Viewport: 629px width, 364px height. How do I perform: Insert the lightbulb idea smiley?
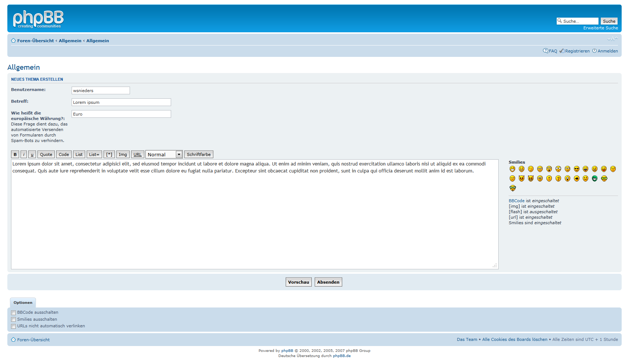pyautogui.click(x=567, y=179)
